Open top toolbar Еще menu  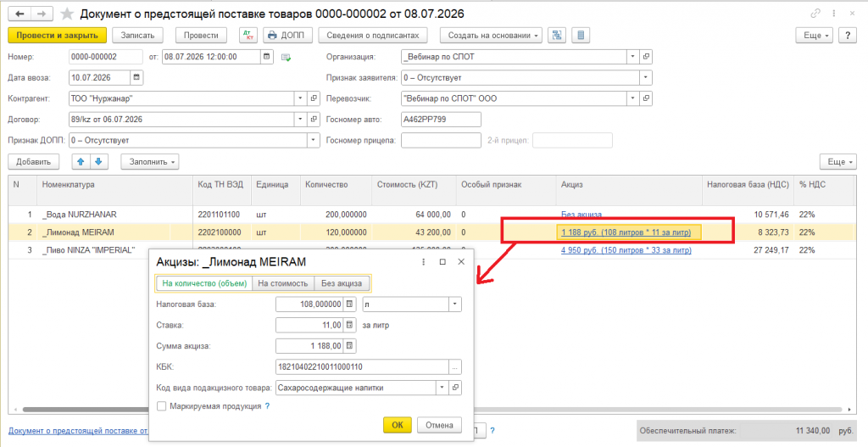coord(815,36)
